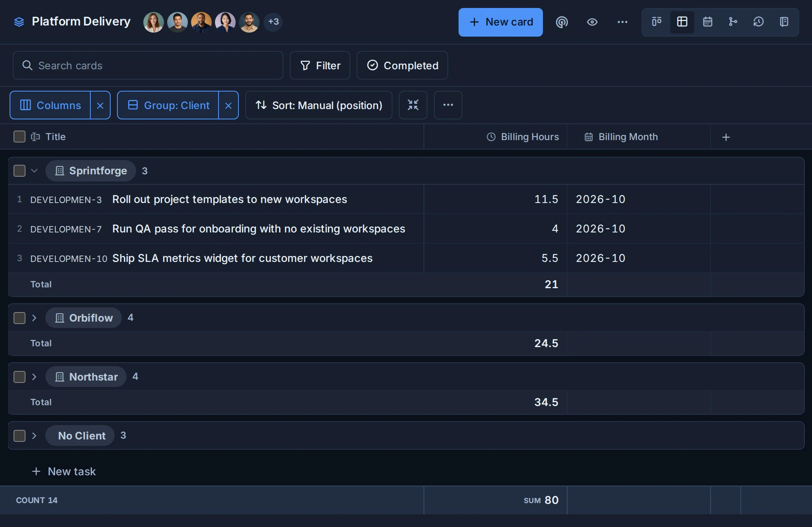Expand the Northstar group chevron
The height and width of the screenshot is (527, 812).
34,377
